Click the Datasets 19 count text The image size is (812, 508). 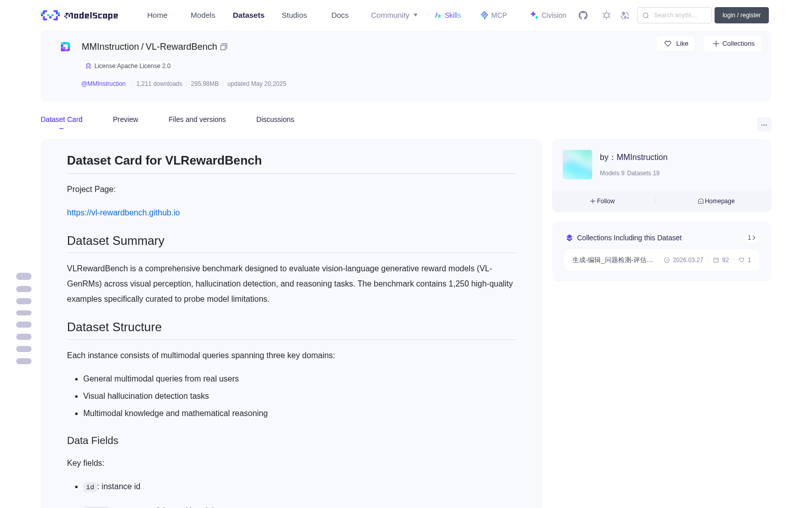point(644,173)
